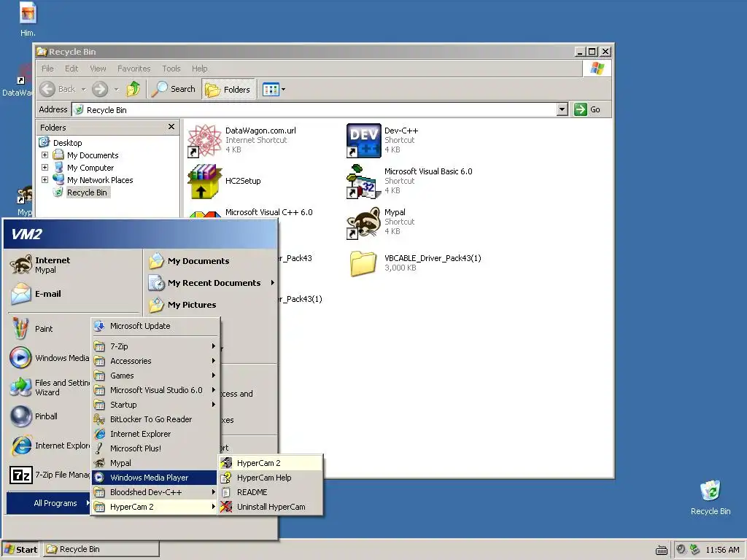Open the Forward history dropdown arrow
This screenshot has width=747, height=560.
pos(116,89)
